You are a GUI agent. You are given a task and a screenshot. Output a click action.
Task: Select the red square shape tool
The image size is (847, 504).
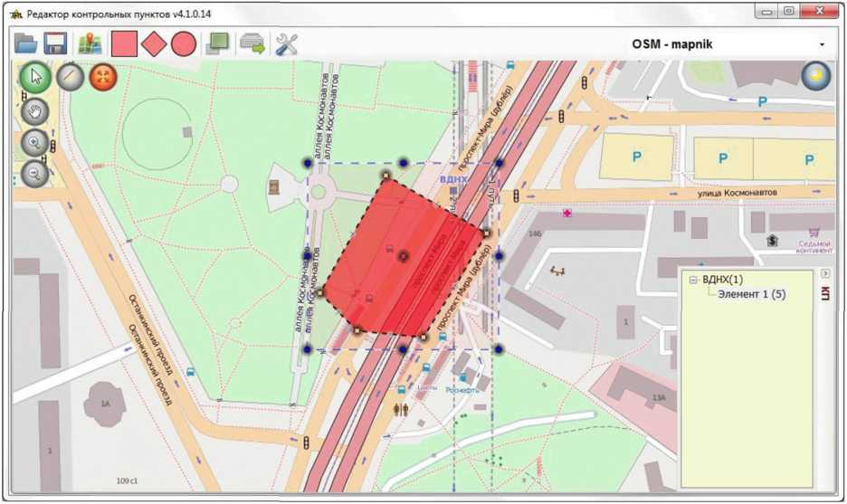click(x=124, y=43)
